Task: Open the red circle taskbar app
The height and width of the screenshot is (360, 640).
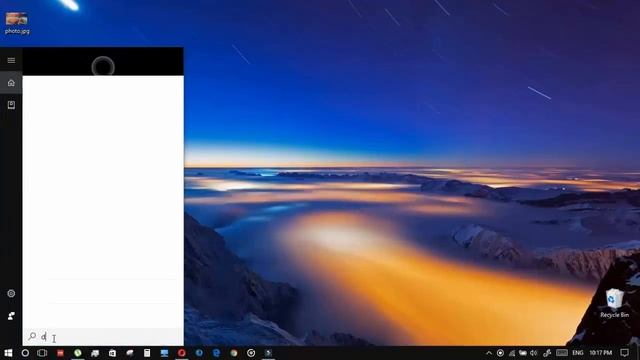Action: pyautogui.click(x=182, y=353)
